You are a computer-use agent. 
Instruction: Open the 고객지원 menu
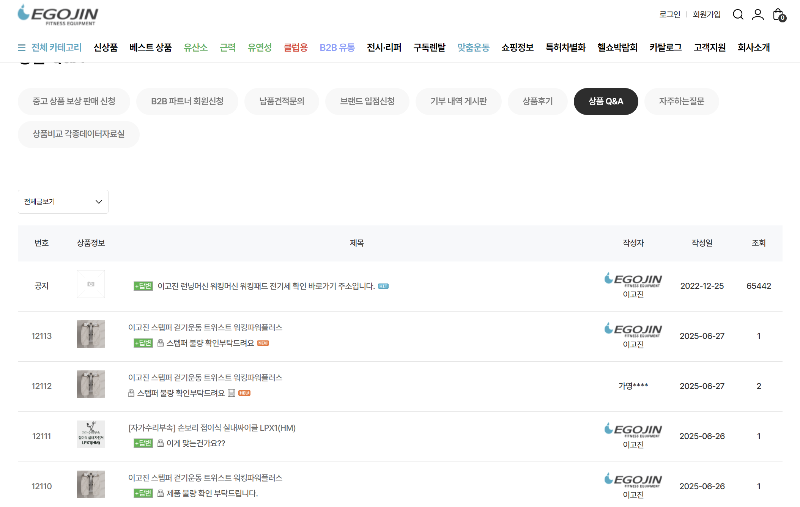point(710,47)
